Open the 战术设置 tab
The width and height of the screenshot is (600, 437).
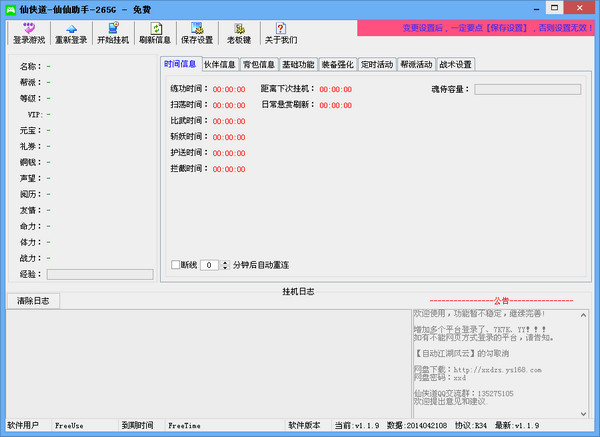[456, 64]
